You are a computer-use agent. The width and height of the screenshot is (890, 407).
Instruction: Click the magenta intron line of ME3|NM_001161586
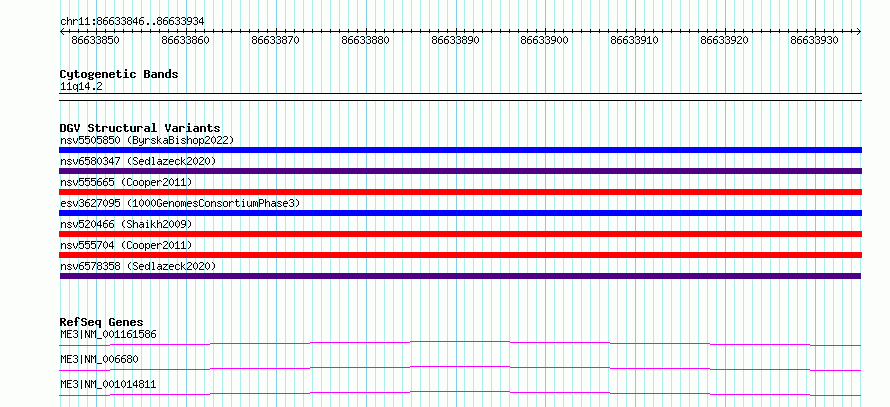(460, 343)
